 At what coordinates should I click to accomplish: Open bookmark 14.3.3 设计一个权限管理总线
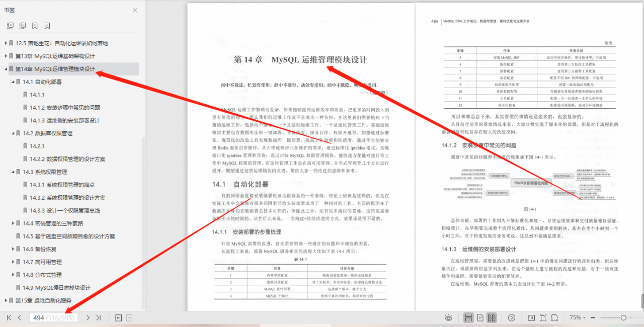coord(65,210)
